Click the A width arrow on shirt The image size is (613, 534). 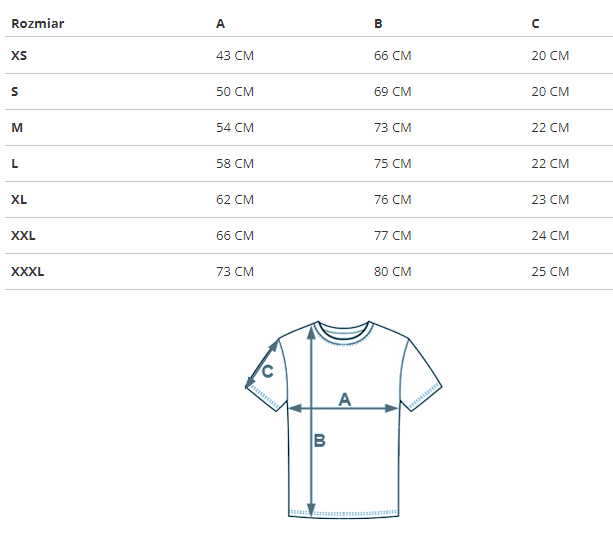343,408
